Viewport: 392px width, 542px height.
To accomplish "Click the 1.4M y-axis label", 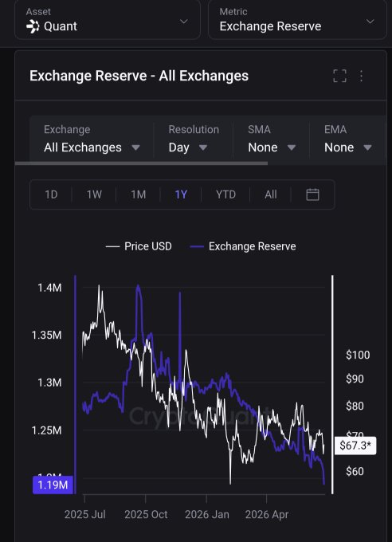I will pyautogui.click(x=49, y=288).
